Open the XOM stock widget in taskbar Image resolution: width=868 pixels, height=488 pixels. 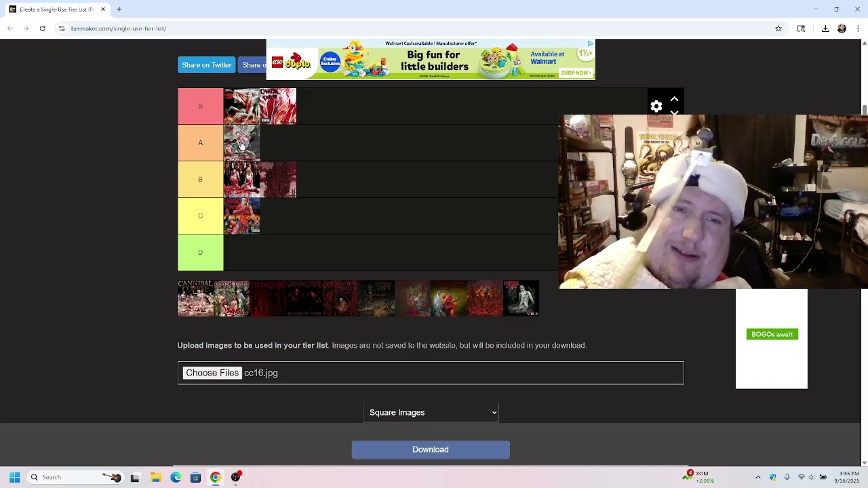[x=699, y=477]
